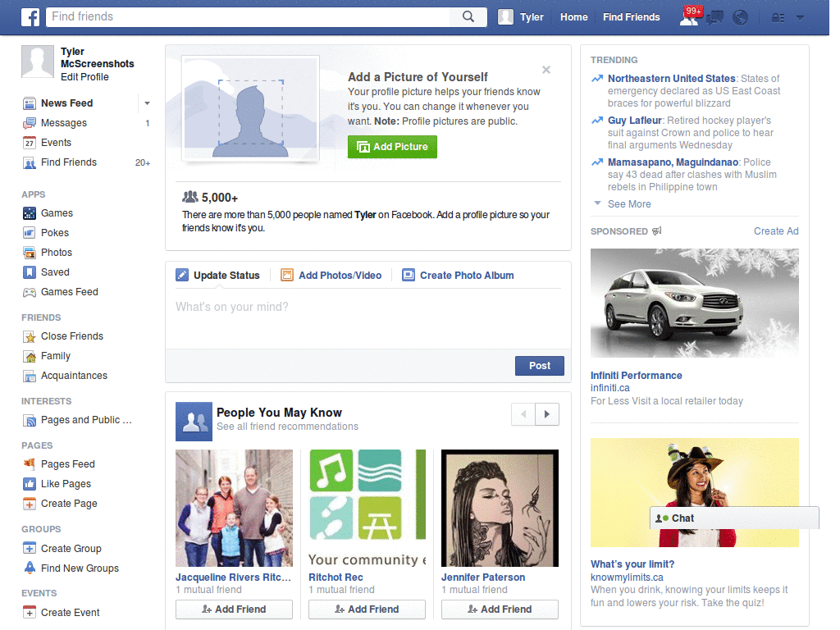Open Jennifer Paterson profile photo
Viewport: 840px width, 630px height.
(500, 508)
